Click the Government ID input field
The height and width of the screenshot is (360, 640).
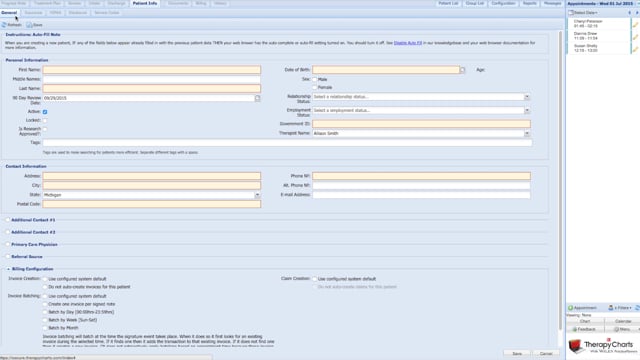click(x=421, y=124)
